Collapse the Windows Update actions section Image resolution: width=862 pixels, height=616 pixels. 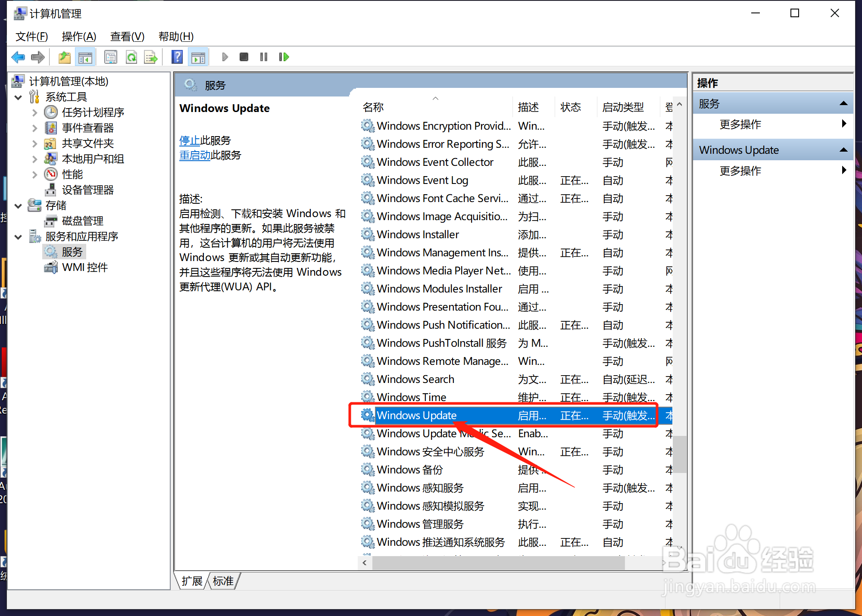[x=843, y=150]
